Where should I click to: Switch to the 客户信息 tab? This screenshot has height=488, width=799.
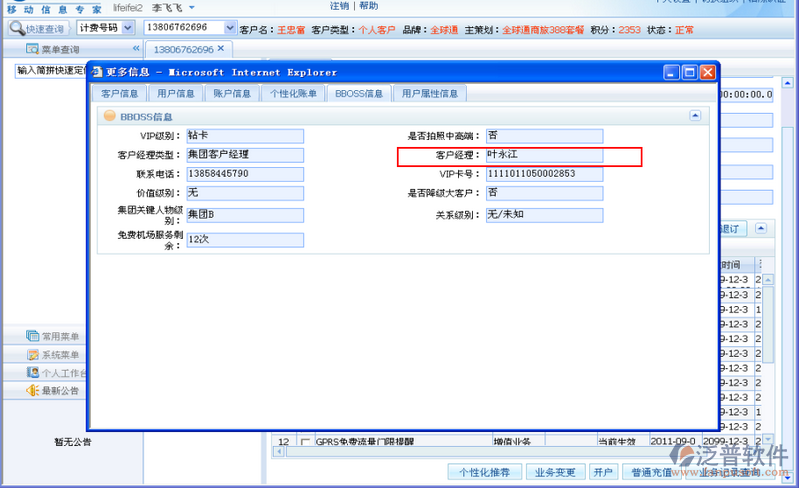click(120, 94)
